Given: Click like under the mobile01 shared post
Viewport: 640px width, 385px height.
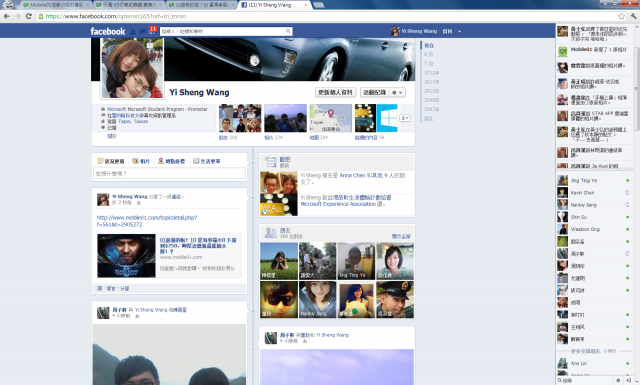Looking at the screenshot, I should (x=99, y=288).
